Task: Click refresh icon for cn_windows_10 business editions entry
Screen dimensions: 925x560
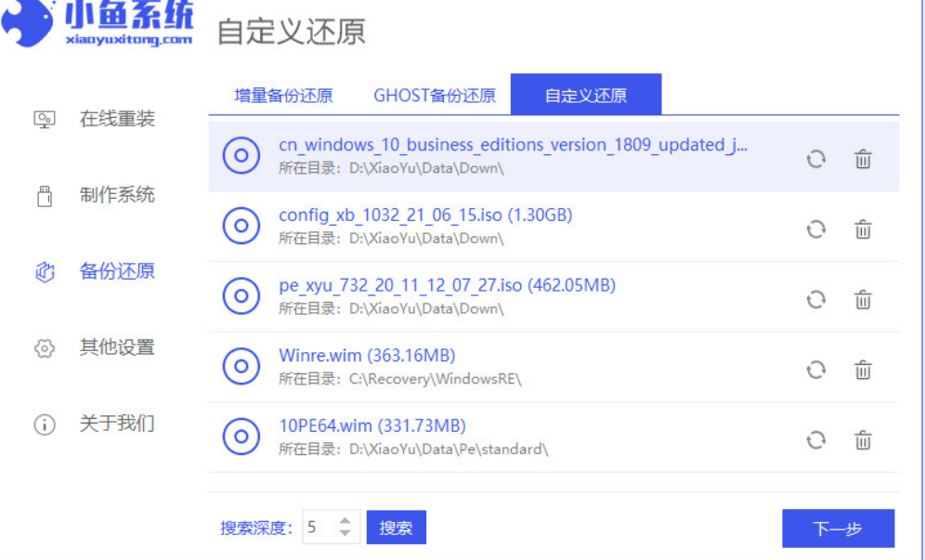Action: point(815,159)
